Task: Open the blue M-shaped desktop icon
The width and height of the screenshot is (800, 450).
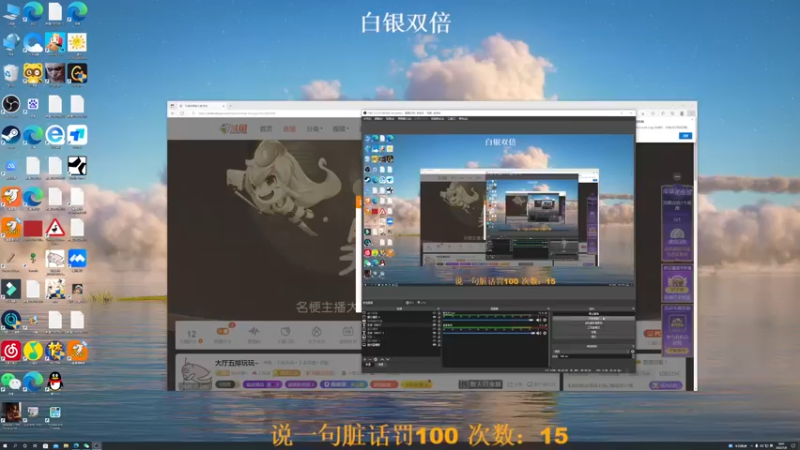Action: tap(77, 258)
